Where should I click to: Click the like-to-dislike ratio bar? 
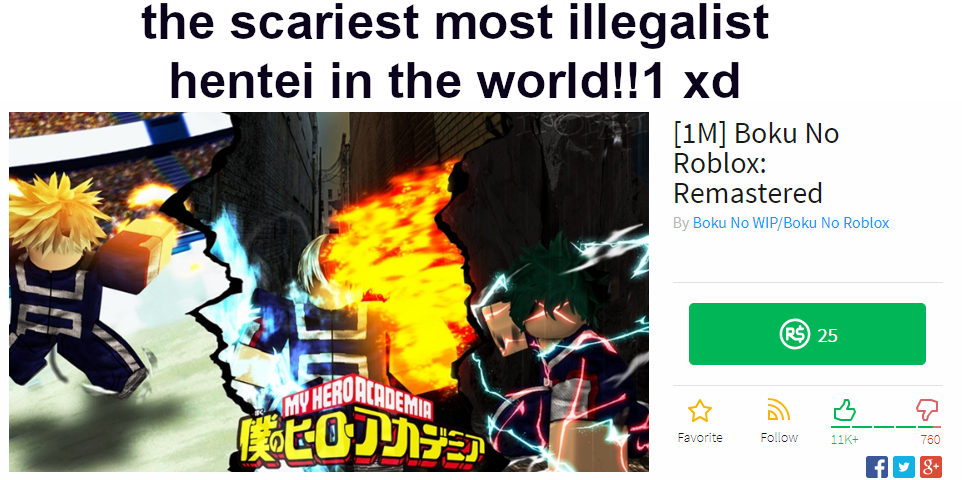[x=885, y=426]
